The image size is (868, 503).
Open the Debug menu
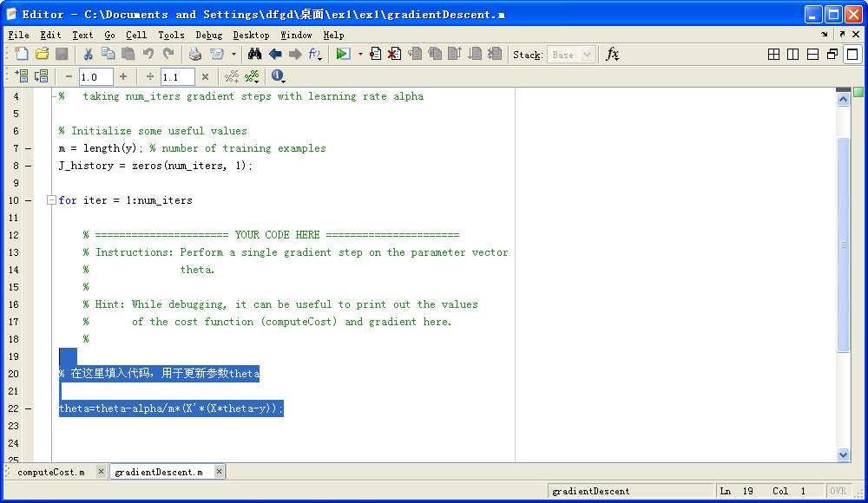pos(208,35)
